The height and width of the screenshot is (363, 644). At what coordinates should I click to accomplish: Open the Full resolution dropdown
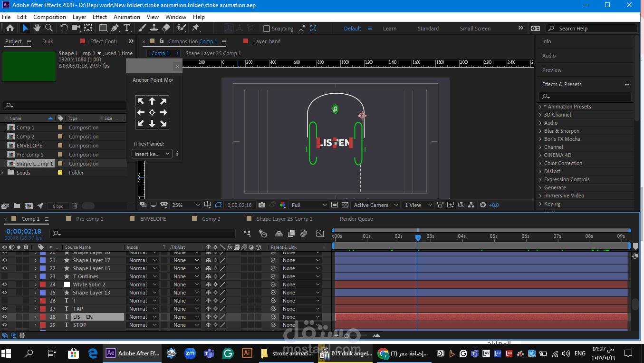point(309,205)
